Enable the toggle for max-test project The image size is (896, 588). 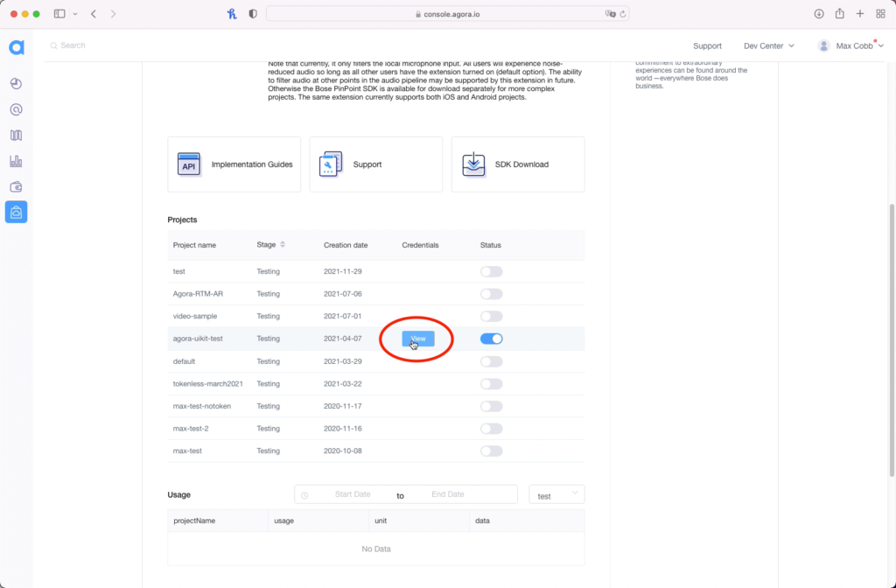coord(492,451)
